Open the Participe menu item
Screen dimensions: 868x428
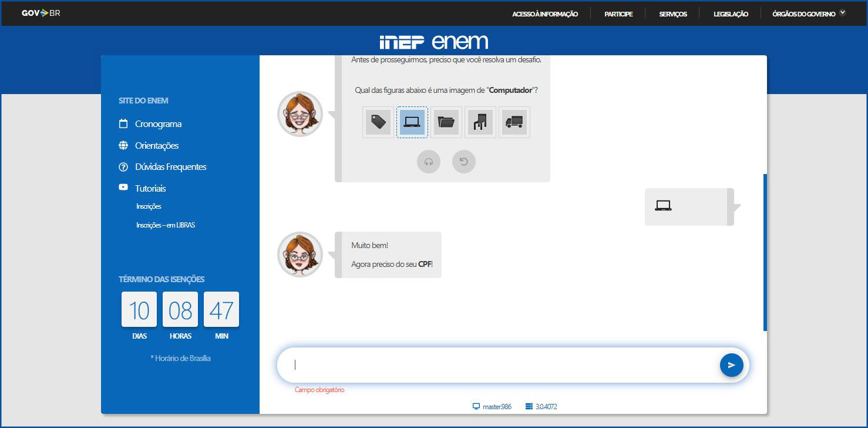(618, 14)
